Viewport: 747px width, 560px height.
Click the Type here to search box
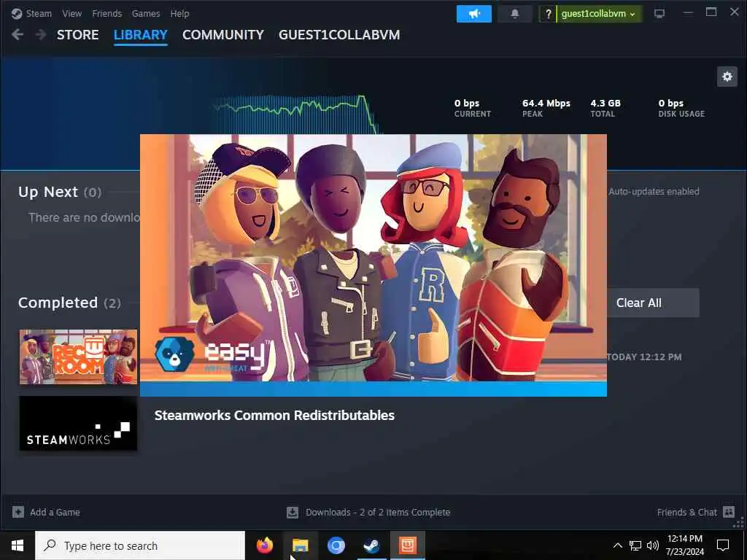click(x=140, y=545)
